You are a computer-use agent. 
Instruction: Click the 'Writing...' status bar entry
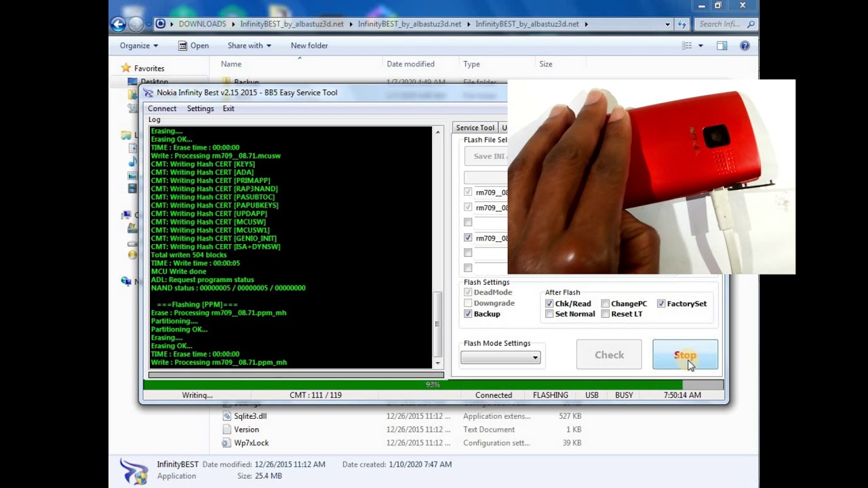[x=197, y=395]
